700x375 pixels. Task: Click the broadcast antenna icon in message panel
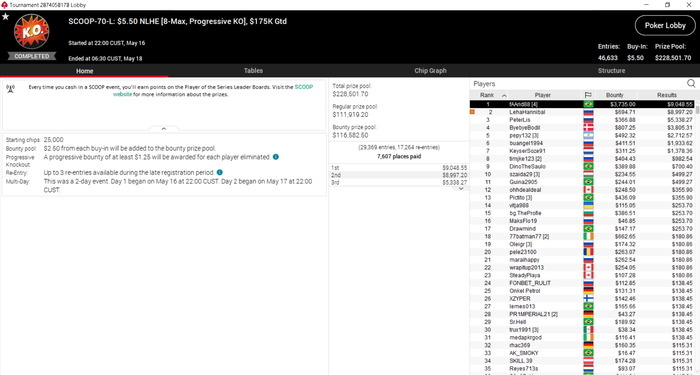11,88
